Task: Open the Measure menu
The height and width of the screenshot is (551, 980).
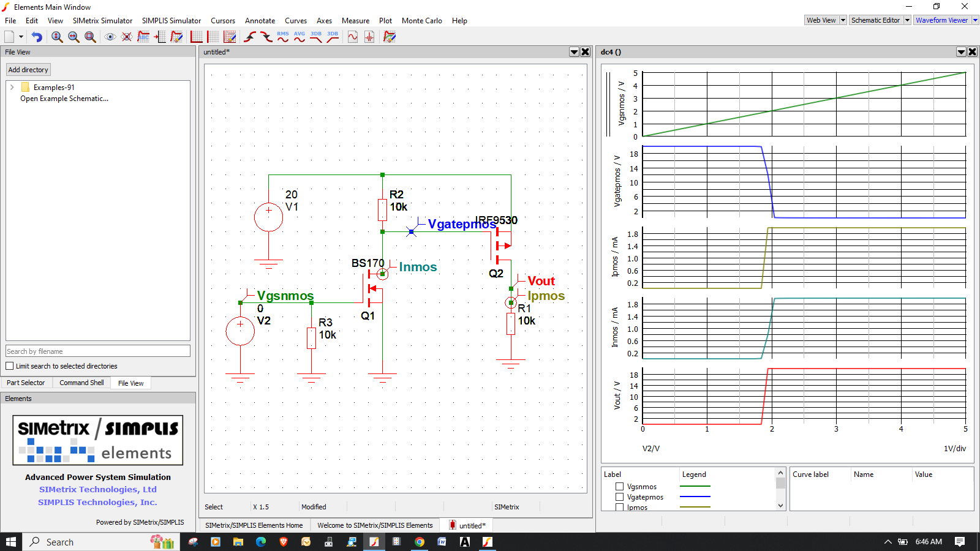Action: pyautogui.click(x=356, y=21)
